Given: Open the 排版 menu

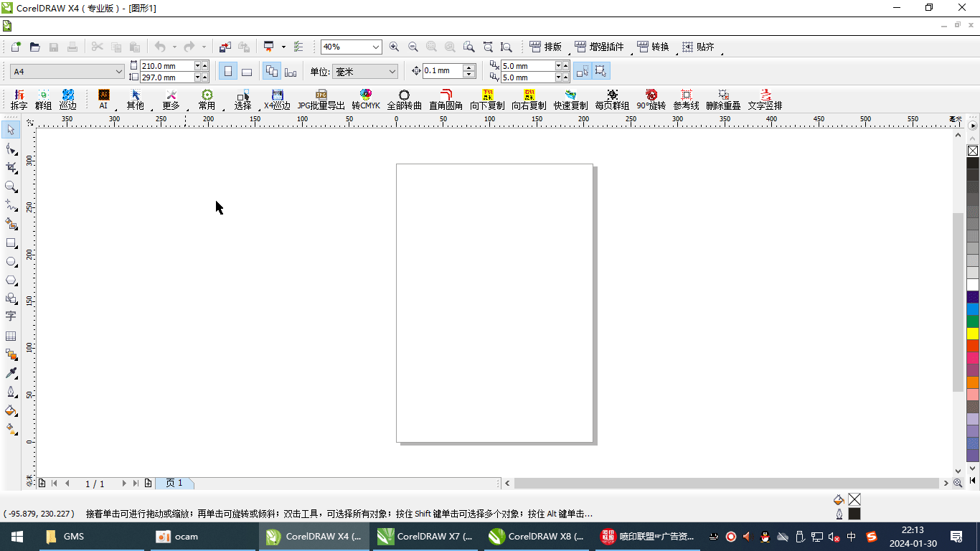Looking at the screenshot, I should (x=545, y=47).
